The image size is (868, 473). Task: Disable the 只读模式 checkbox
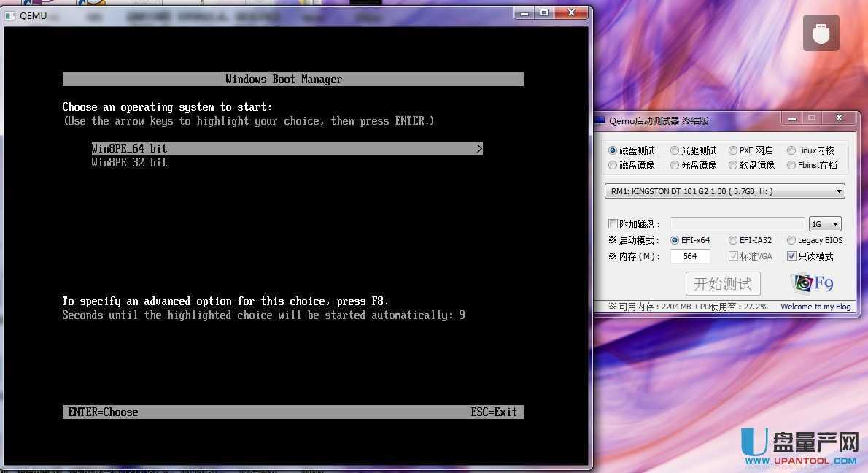coord(791,255)
